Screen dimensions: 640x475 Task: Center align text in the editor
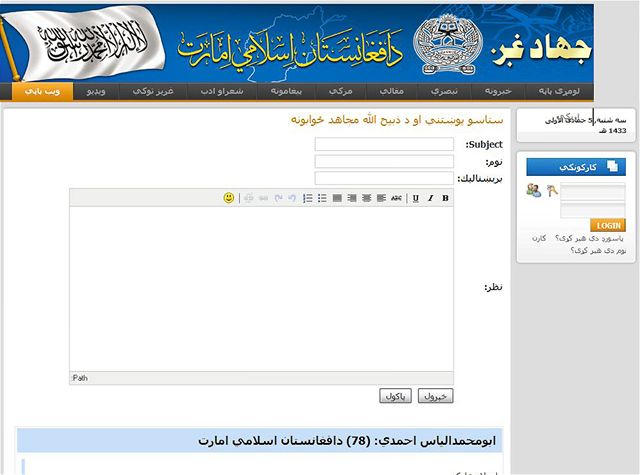pyautogui.click(x=367, y=198)
